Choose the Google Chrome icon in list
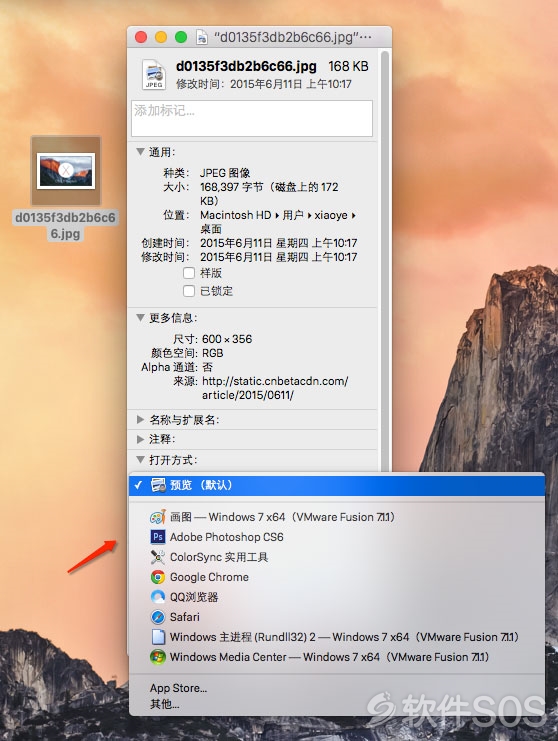The image size is (558, 741). 158,577
